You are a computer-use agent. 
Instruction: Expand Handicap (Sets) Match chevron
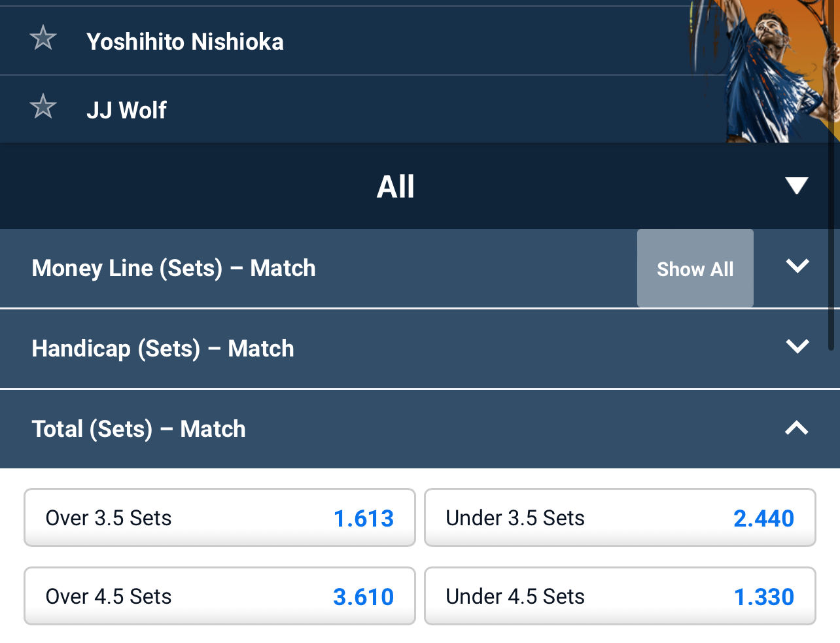click(797, 346)
